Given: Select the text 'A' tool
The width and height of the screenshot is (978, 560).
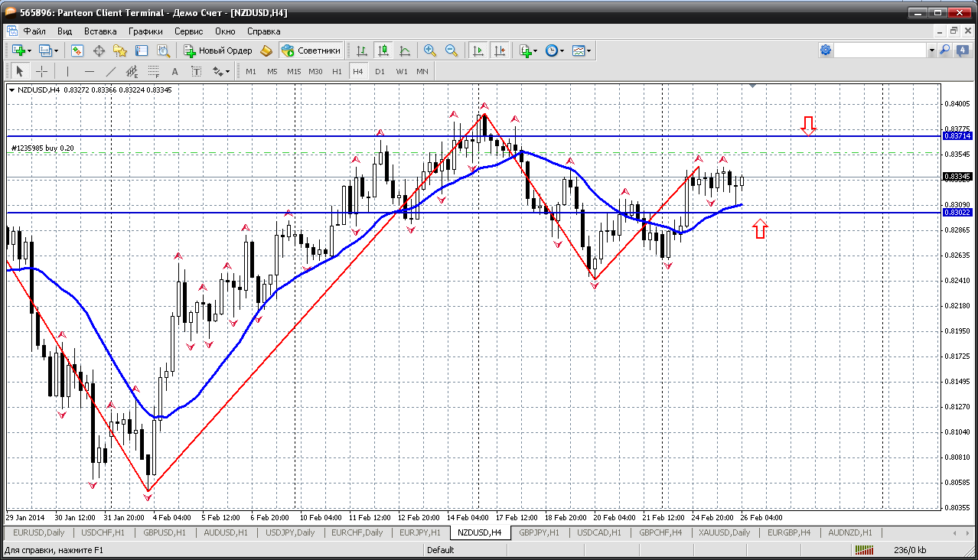Looking at the screenshot, I should tap(174, 71).
